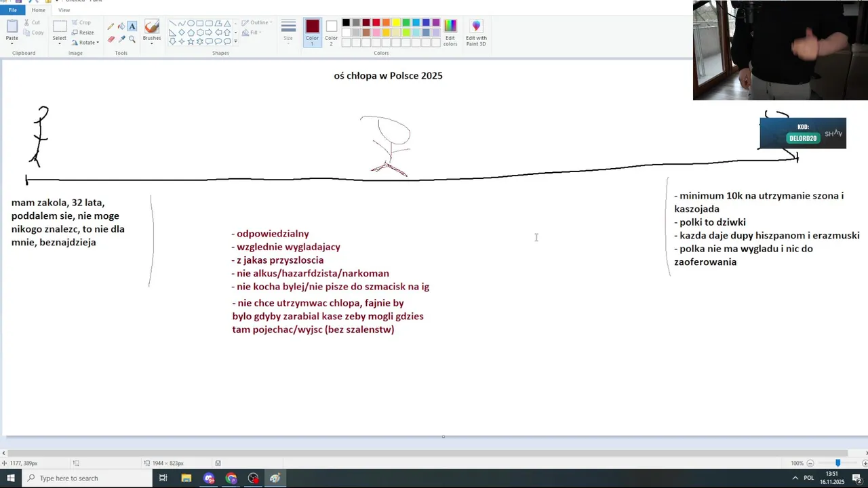Choose the Curve shape
868x488 pixels.
tap(182, 23)
